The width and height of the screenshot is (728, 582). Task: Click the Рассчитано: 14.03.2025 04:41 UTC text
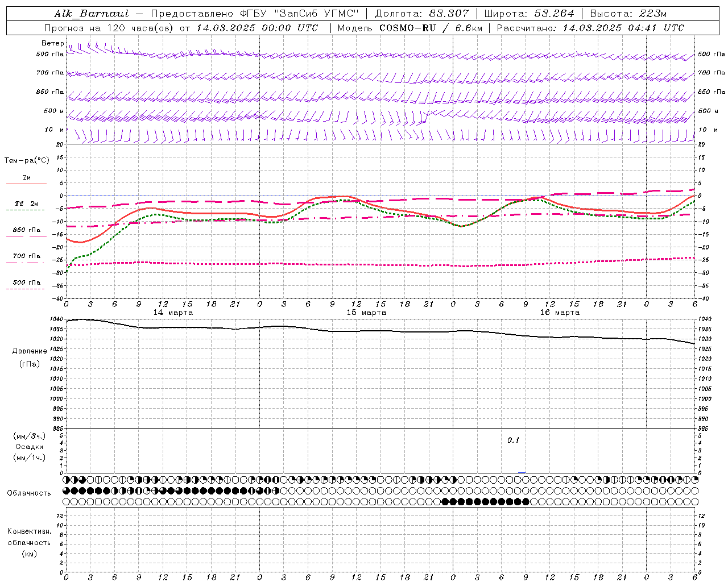[590, 28]
